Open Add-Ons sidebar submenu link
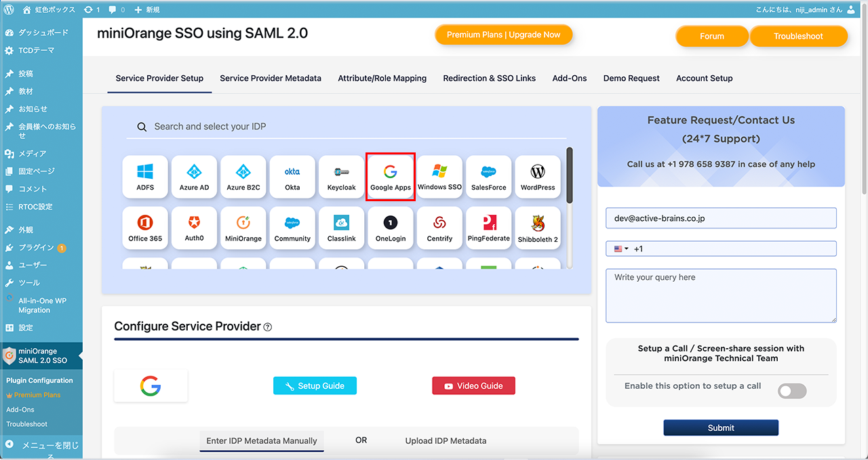The image size is (868, 460). 20,409
